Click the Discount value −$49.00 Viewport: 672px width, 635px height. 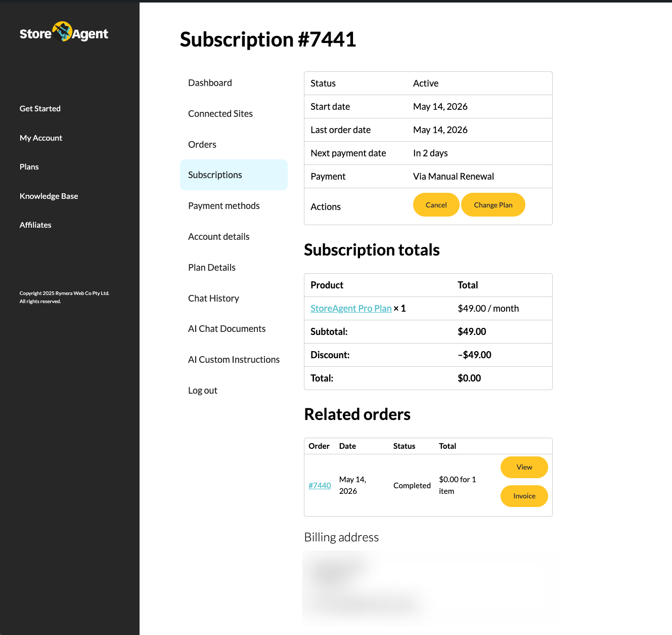click(474, 355)
